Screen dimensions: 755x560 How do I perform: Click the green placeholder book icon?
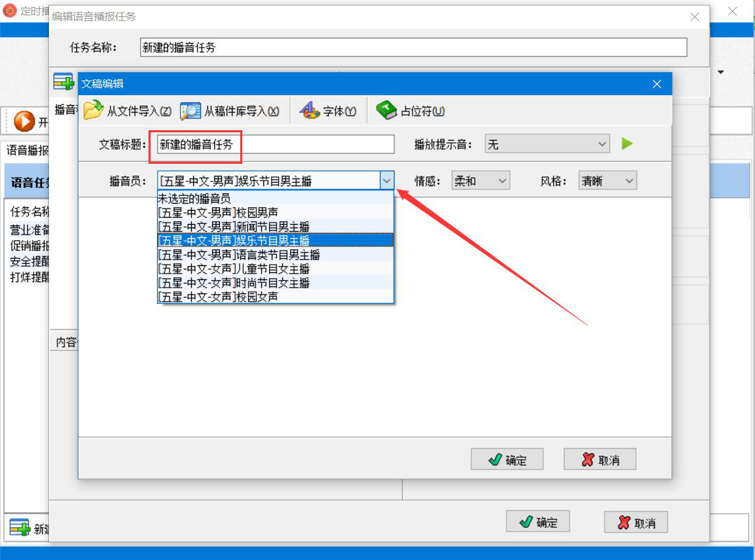pyautogui.click(x=386, y=110)
